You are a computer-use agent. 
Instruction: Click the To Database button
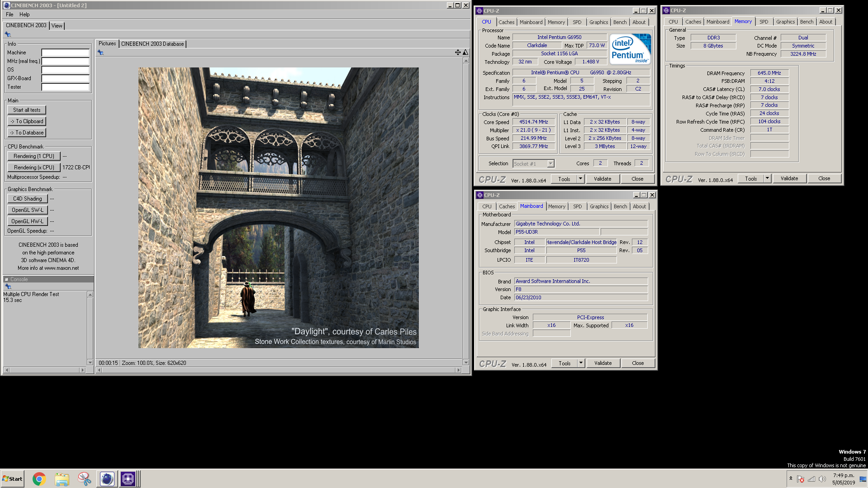coord(27,133)
